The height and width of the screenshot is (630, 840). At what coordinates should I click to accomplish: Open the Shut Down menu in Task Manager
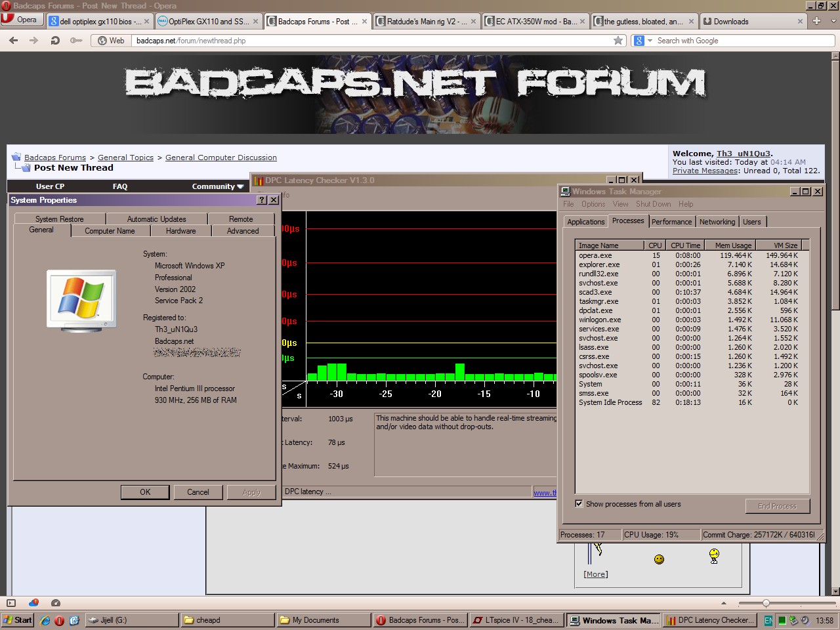(x=654, y=204)
